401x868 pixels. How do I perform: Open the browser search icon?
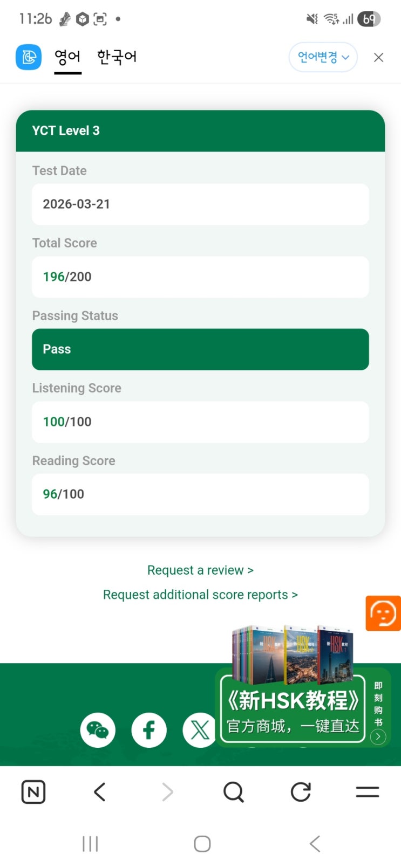coord(234,792)
